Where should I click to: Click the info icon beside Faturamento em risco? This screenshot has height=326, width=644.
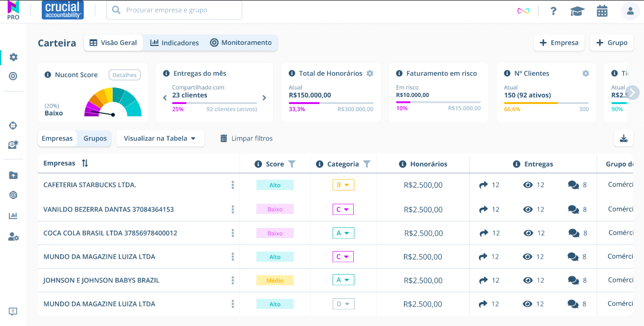(x=399, y=73)
